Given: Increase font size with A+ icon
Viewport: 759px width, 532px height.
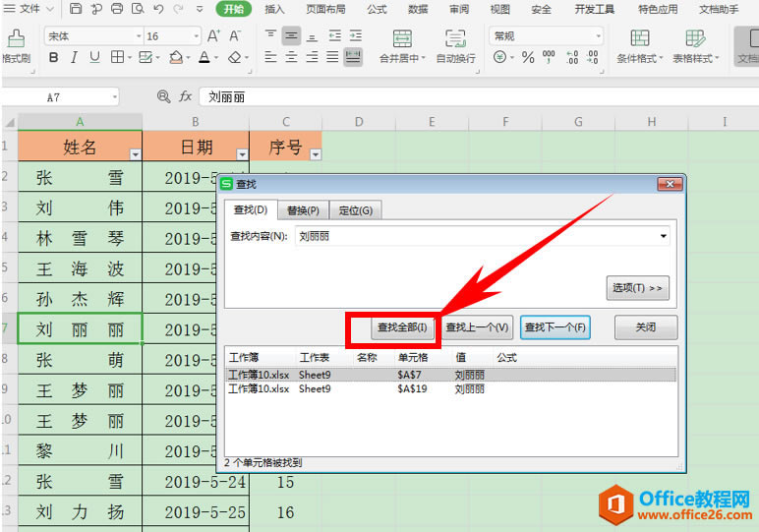Looking at the screenshot, I should tap(213, 35).
